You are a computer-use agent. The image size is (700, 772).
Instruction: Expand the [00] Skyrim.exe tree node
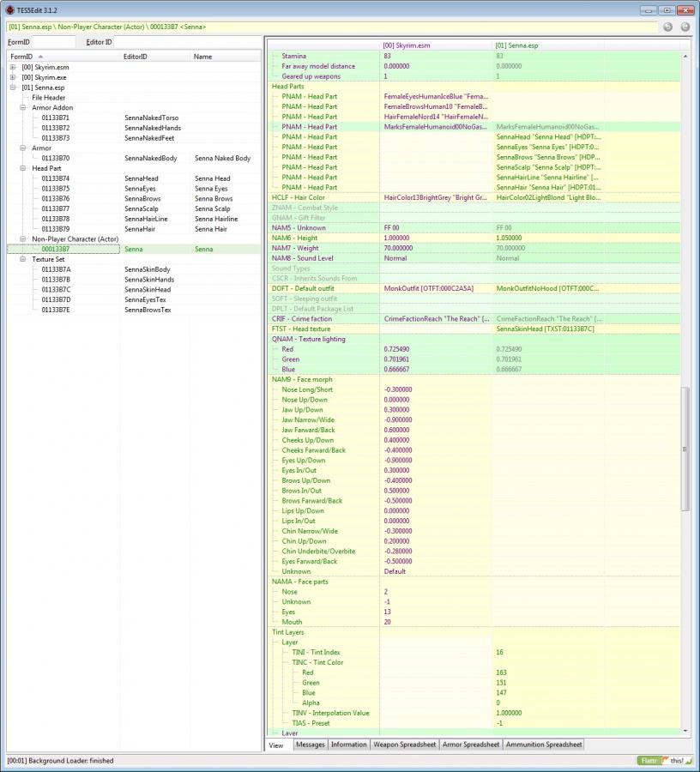point(13,77)
